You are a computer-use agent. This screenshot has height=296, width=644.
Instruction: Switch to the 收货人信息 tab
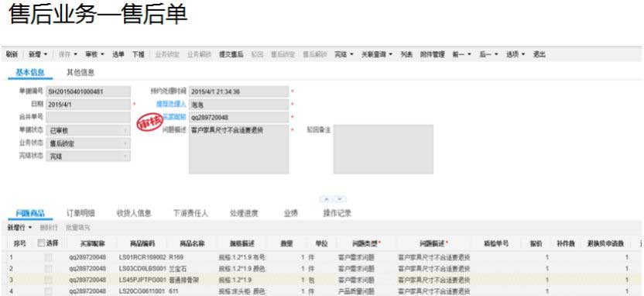[x=135, y=213]
